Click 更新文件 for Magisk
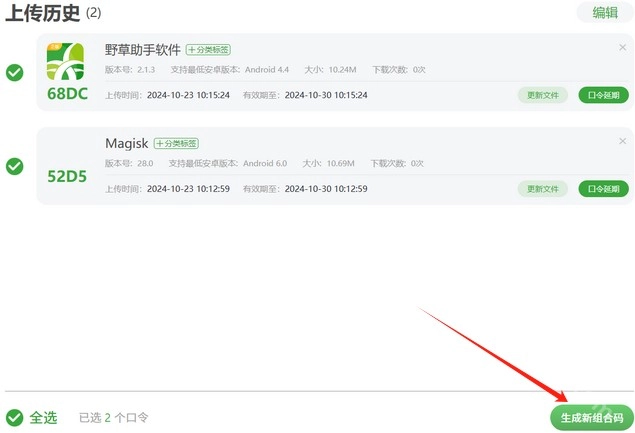Image resolution: width=635 pixels, height=433 pixels. click(543, 189)
